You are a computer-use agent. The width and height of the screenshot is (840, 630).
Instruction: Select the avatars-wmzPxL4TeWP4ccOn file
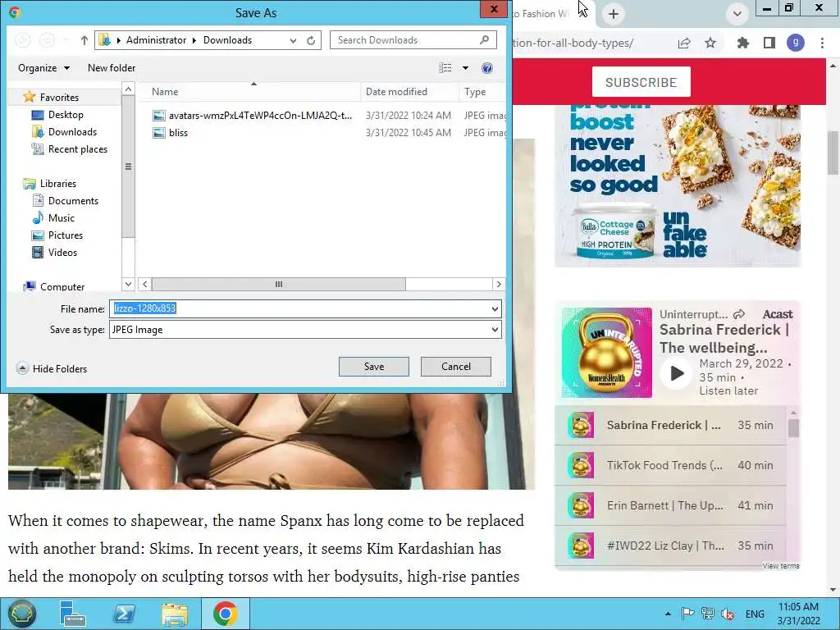click(260, 115)
